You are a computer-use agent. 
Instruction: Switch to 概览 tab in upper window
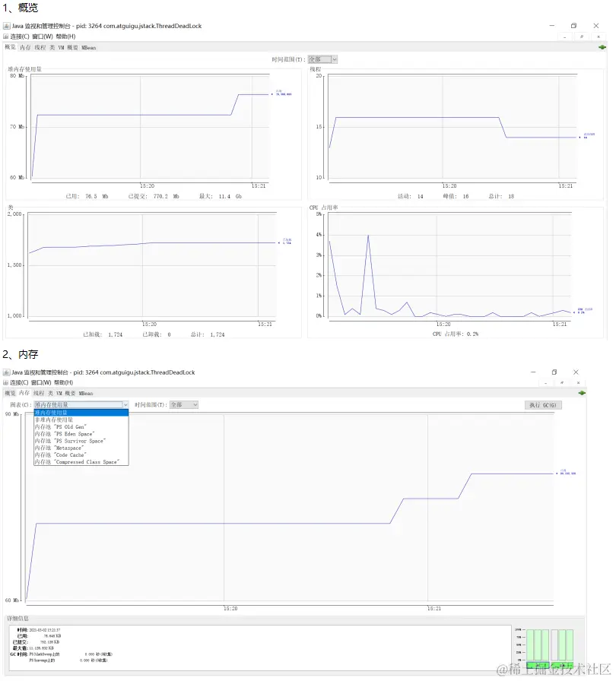(x=11, y=47)
